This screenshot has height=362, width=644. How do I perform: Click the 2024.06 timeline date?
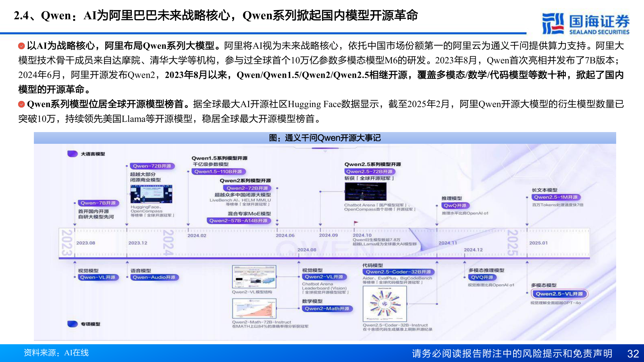point(285,235)
